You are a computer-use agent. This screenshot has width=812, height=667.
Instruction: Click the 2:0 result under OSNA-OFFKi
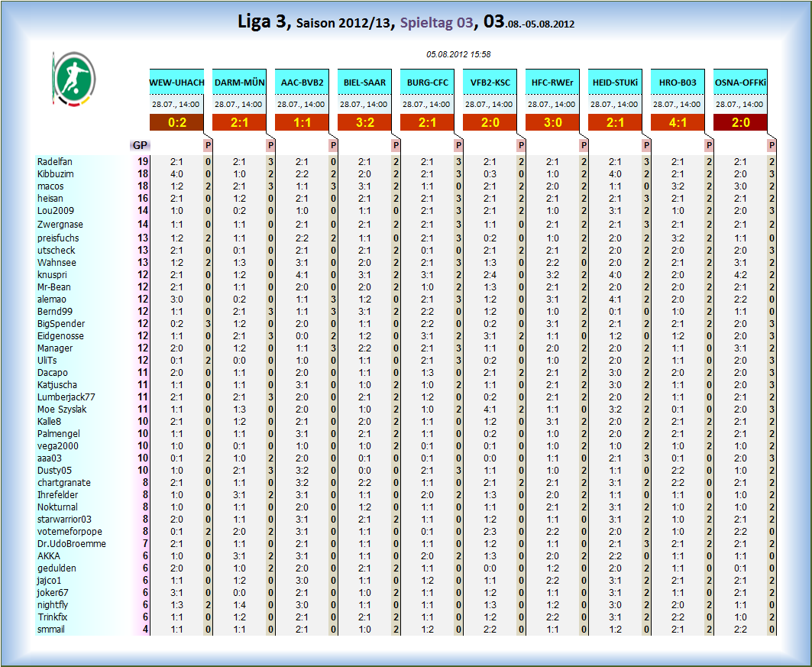point(741,123)
